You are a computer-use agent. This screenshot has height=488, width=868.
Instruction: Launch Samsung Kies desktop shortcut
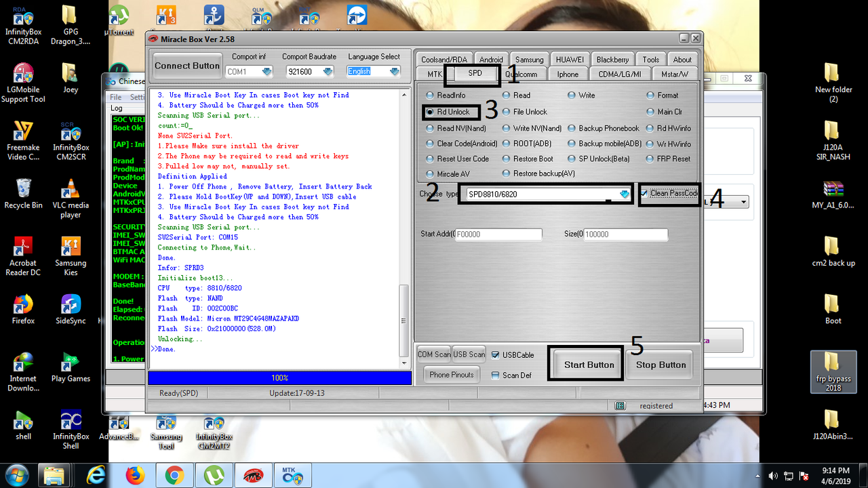pos(71,256)
